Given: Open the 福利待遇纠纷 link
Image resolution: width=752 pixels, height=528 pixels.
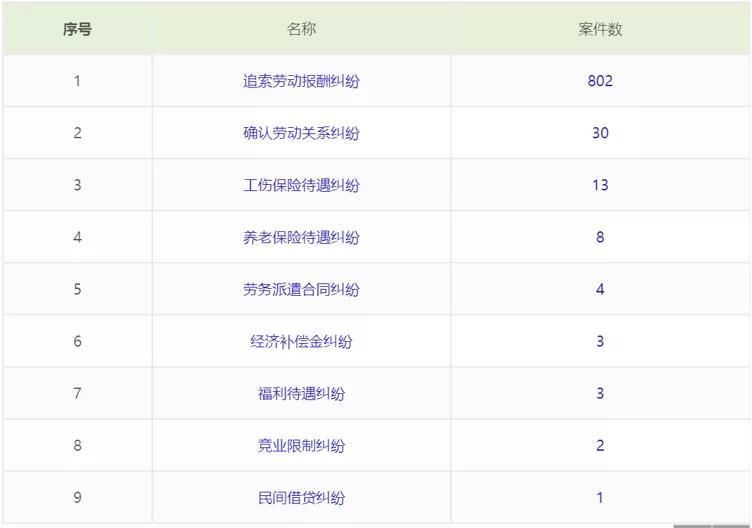Looking at the screenshot, I should click(301, 394).
